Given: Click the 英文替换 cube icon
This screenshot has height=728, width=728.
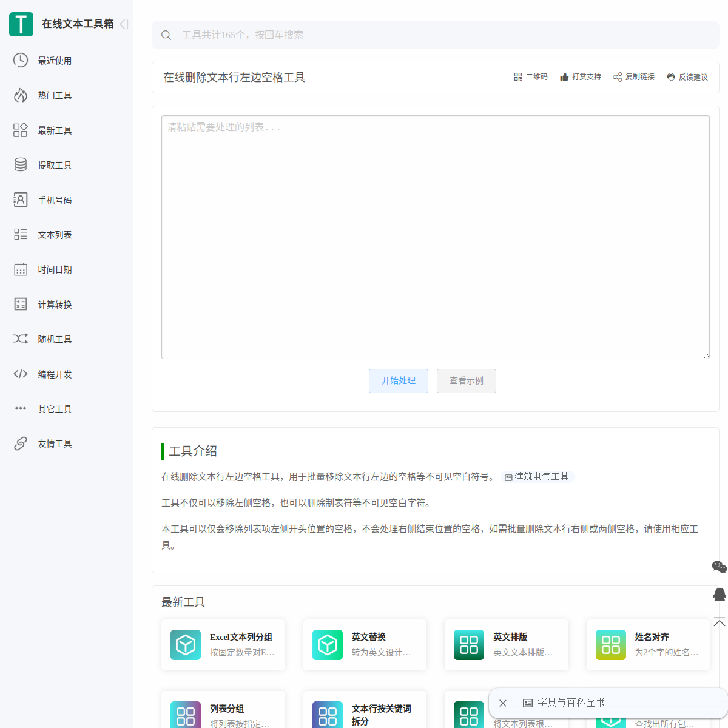Looking at the screenshot, I should tap(328, 645).
